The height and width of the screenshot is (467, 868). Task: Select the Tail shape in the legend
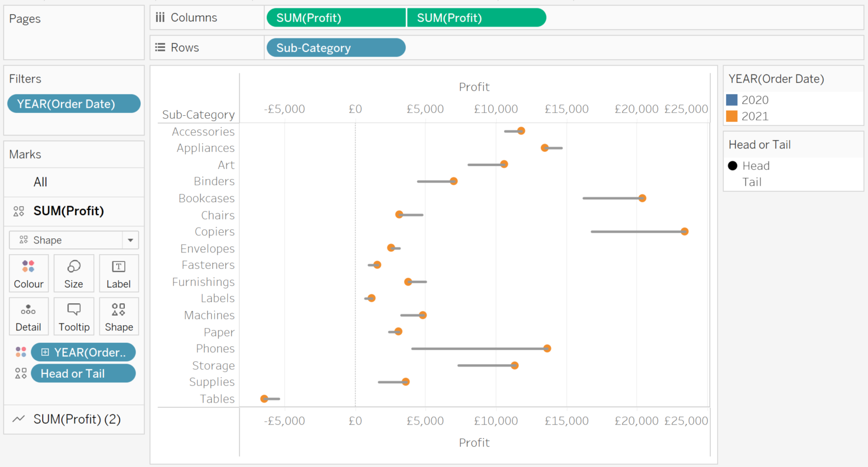click(x=752, y=182)
